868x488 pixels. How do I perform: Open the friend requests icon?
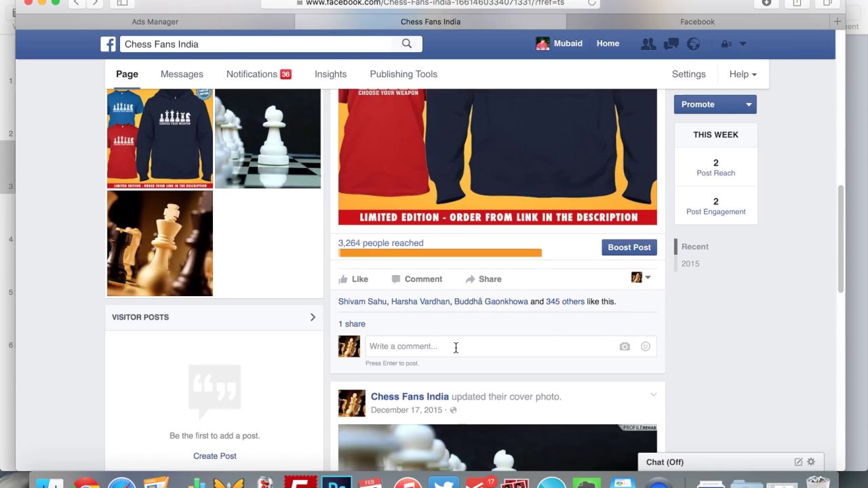click(x=648, y=44)
